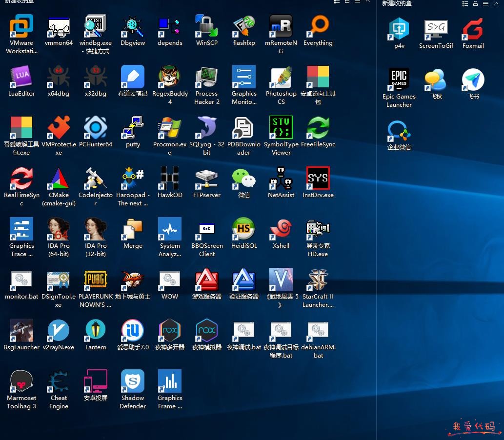This screenshot has height=440, width=504.
Task: Open the InstDrv.exe icon
Action: 318,178
